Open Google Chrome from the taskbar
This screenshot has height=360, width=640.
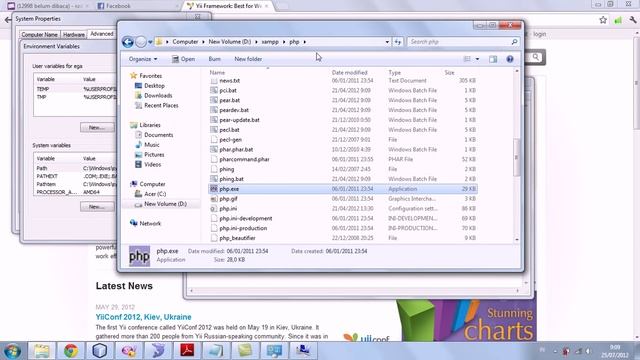click(71, 351)
